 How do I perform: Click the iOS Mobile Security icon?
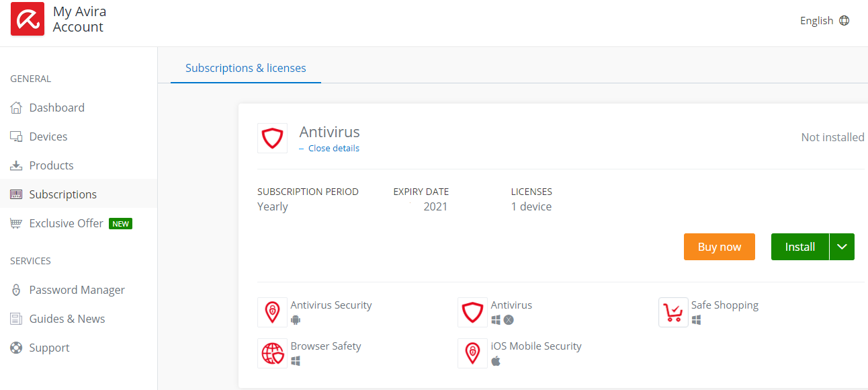click(473, 353)
